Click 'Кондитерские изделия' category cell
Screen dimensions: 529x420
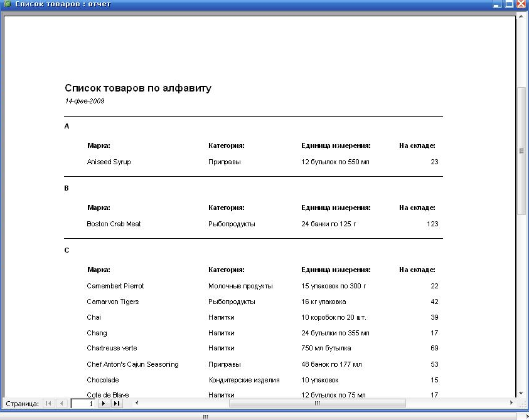pos(244,380)
